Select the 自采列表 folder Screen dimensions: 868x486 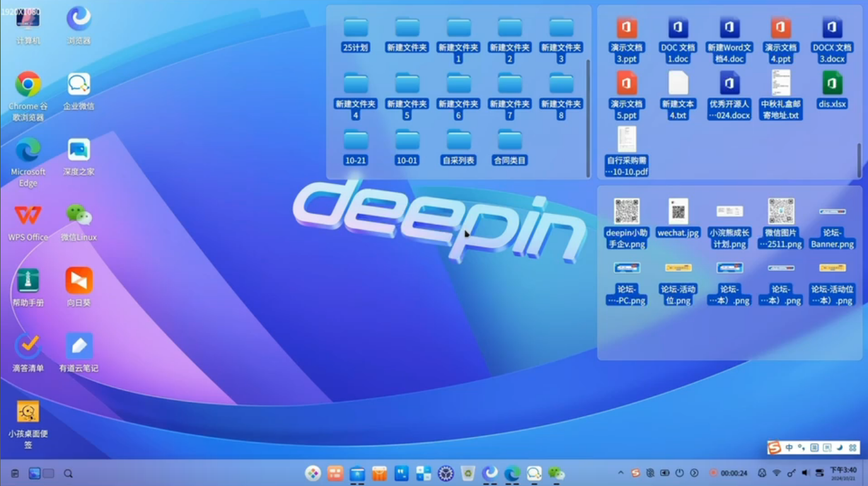(458, 148)
